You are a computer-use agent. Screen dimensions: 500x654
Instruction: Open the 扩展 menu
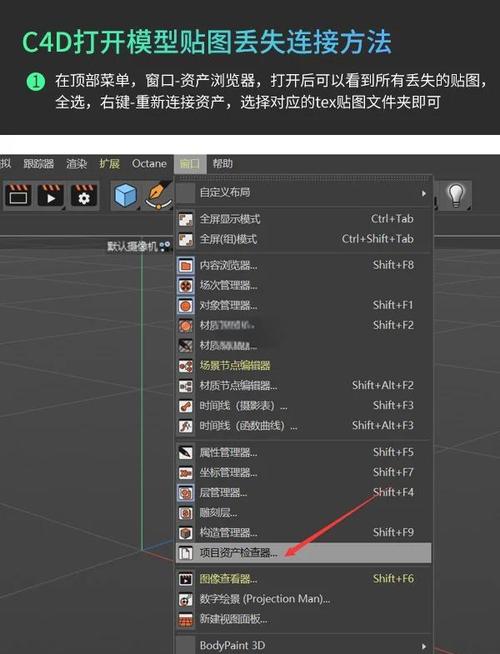pos(109,164)
